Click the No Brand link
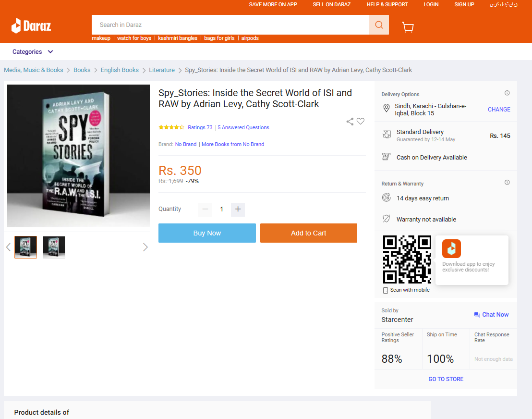Screen dimensions: 532x419 point(186,144)
